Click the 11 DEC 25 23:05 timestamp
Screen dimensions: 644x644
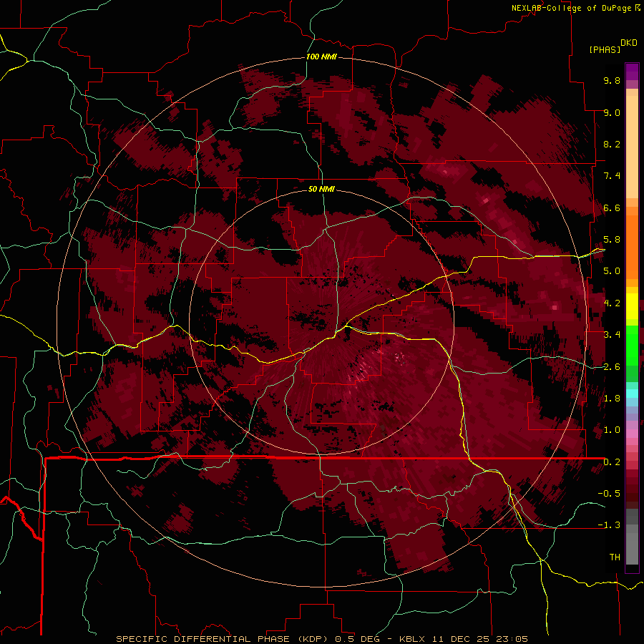click(479, 639)
